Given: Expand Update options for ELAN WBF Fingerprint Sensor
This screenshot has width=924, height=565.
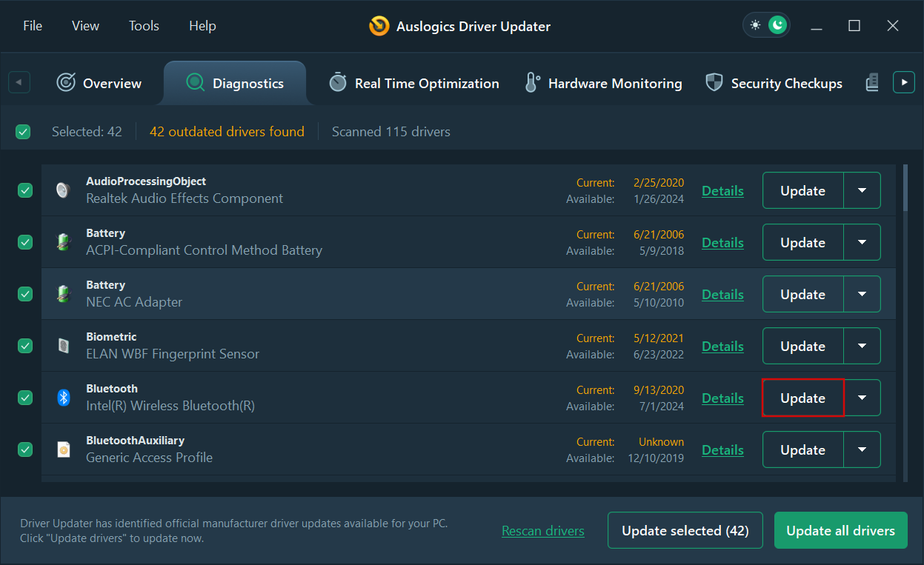Looking at the screenshot, I should 862,346.
